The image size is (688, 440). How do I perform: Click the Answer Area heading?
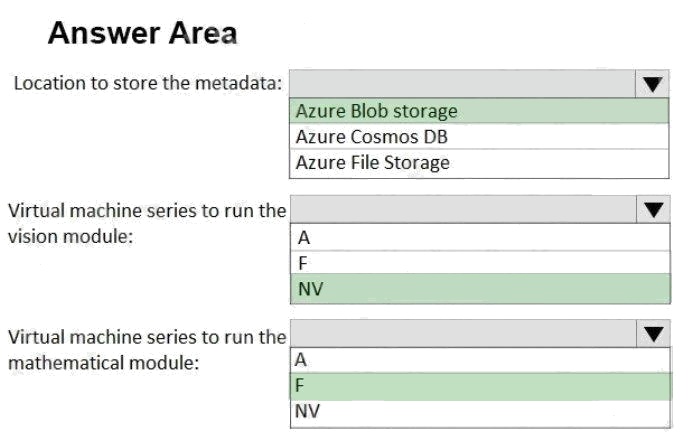coord(142,33)
